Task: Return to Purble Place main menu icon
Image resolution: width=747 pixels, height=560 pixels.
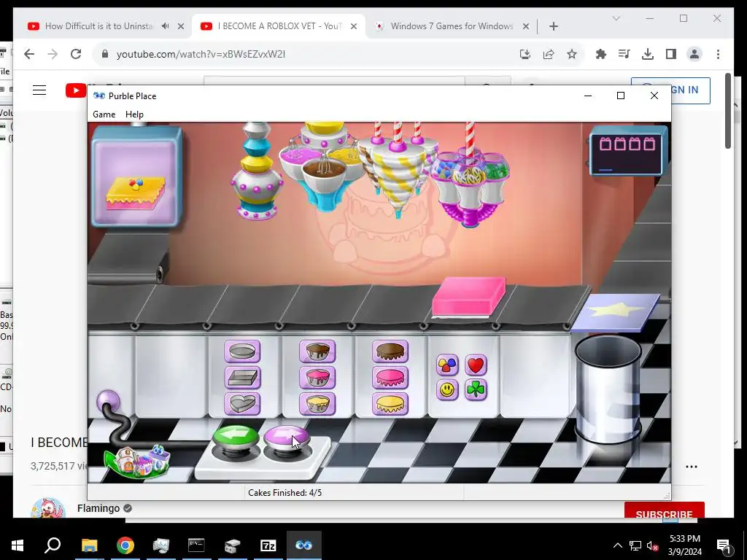Action: pos(137,462)
